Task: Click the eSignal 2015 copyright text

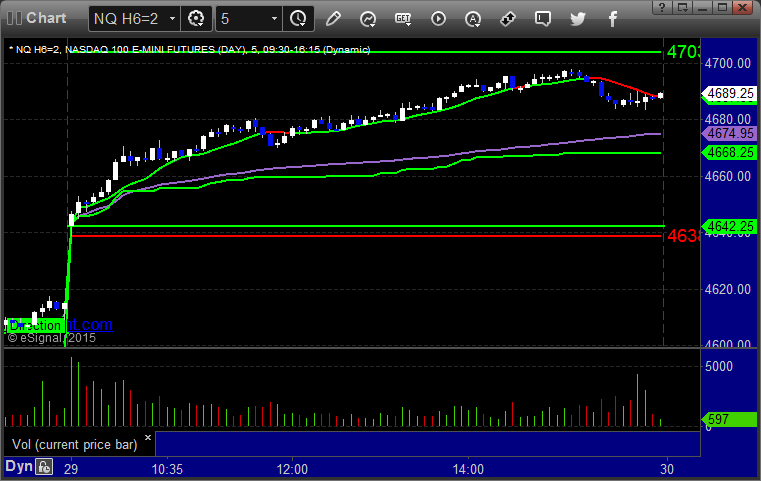Action: [52, 338]
